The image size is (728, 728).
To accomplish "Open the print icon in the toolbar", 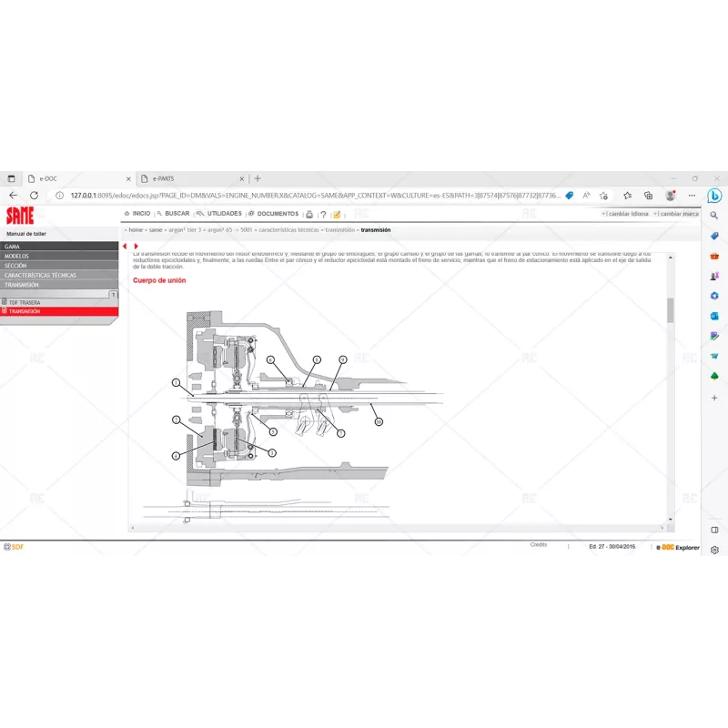I will 308,214.
